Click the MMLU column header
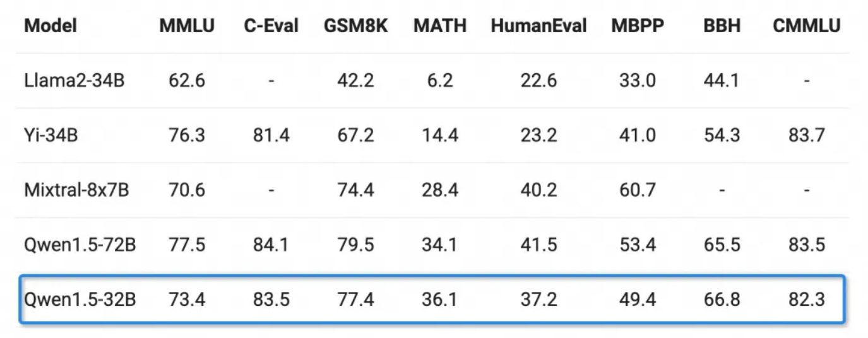Image resolution: width=868 pixels, height=338 pixels. (x=187, y=26)
